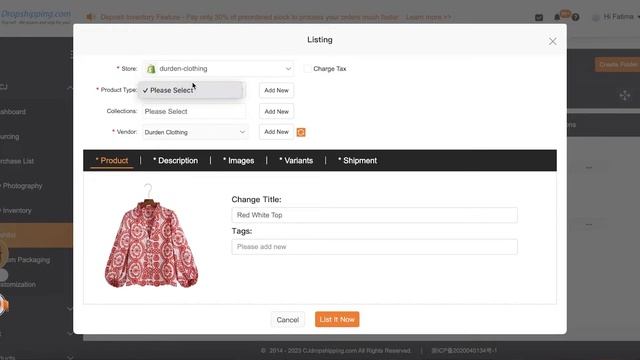Open notifications bell icon

pyautogui.click(x=557, y=17)
